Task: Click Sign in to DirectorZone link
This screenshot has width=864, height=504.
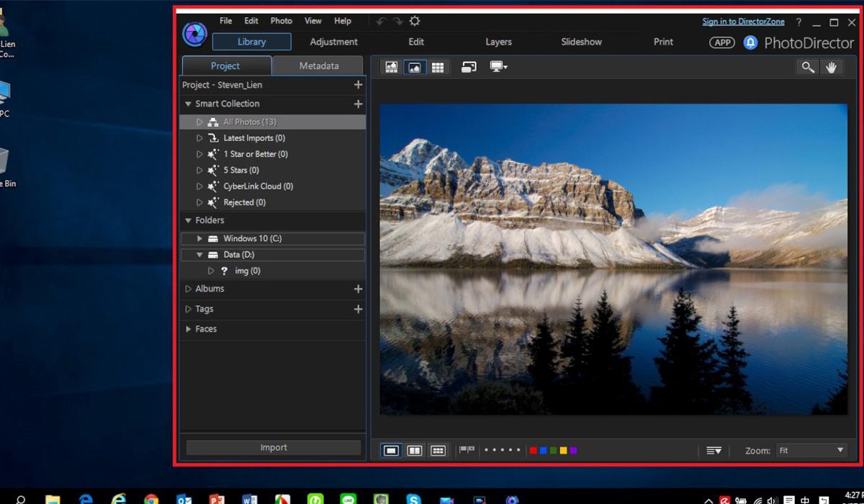Action: point(743,21)
